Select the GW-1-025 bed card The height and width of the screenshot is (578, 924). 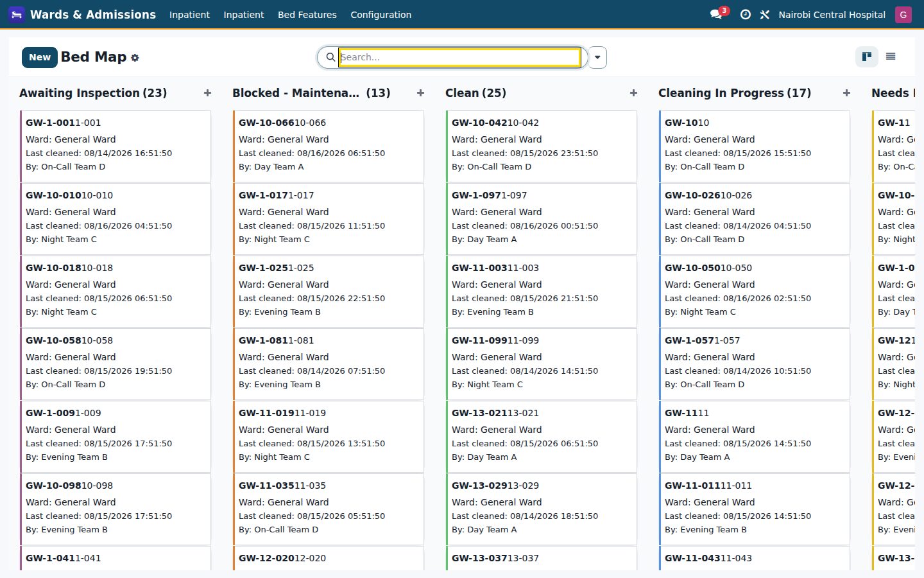[x=329, y=292]
